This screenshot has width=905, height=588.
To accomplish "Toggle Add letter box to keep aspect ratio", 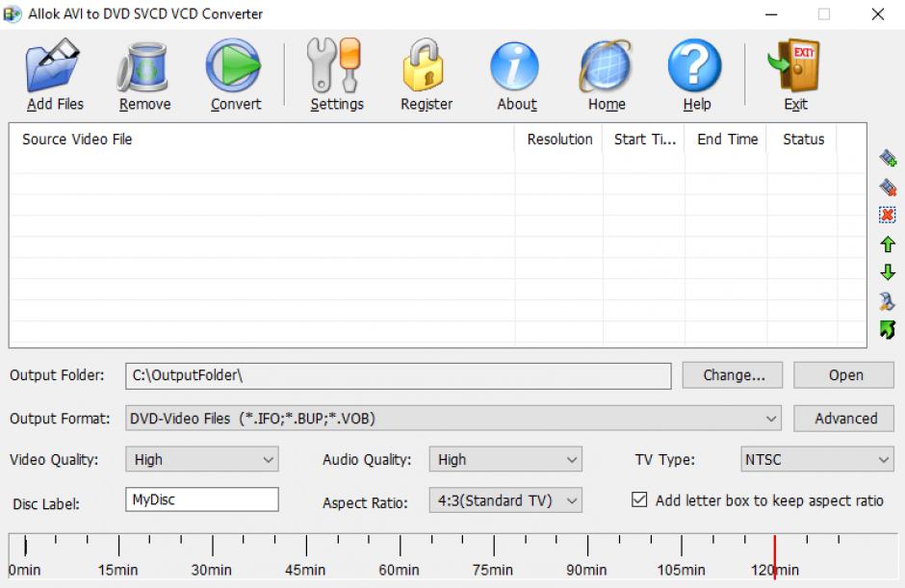I will (639, 499).
